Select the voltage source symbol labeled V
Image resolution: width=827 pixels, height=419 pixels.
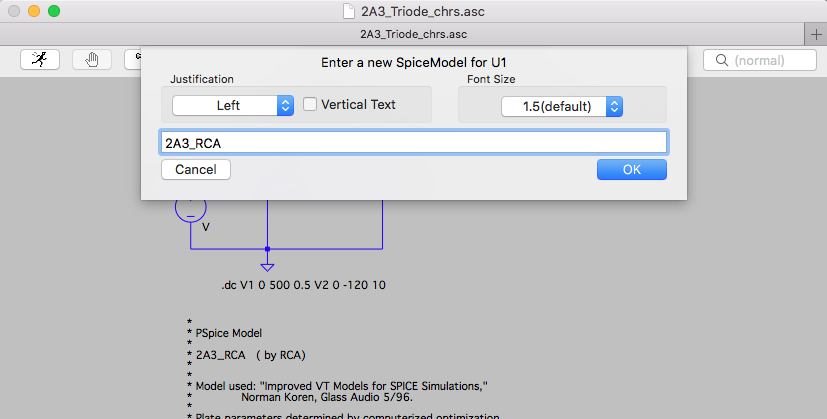point(190,207)
